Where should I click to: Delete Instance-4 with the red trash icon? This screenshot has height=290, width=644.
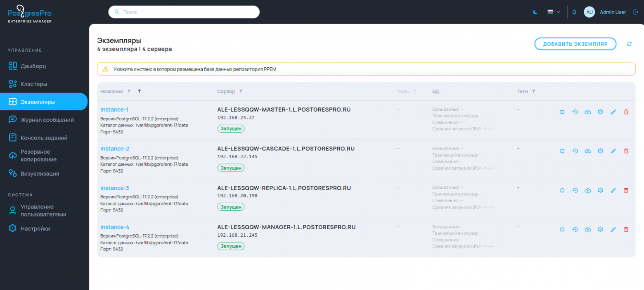pyautogui.click(x=626, y=229)
